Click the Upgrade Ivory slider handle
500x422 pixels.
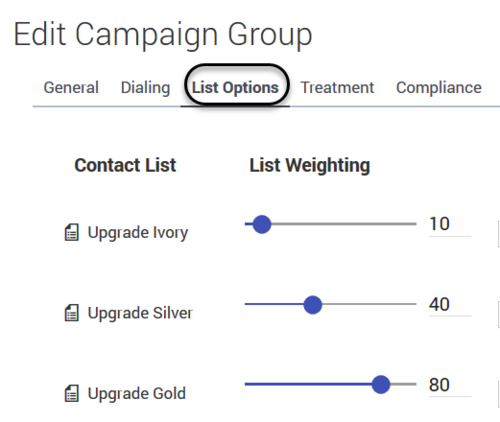pyautogui.click(x=262, y=224)
